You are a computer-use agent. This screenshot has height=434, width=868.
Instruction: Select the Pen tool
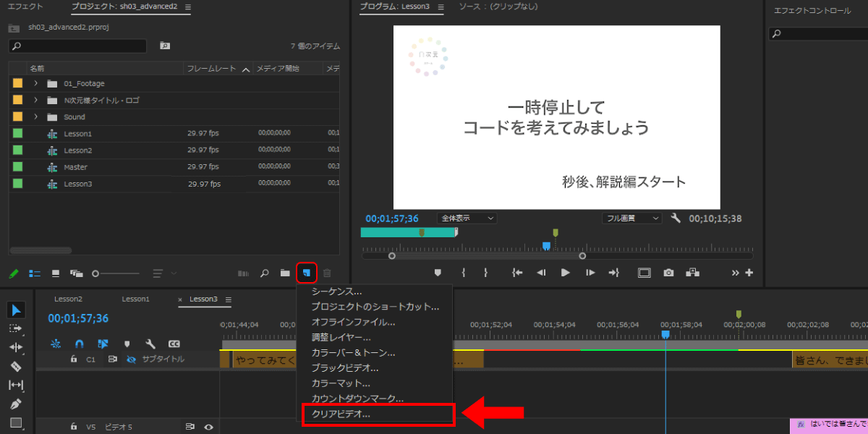coord(16,404)
